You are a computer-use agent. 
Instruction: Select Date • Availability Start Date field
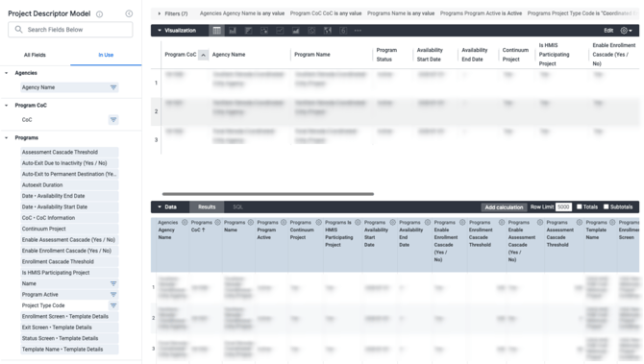[69, 206]
